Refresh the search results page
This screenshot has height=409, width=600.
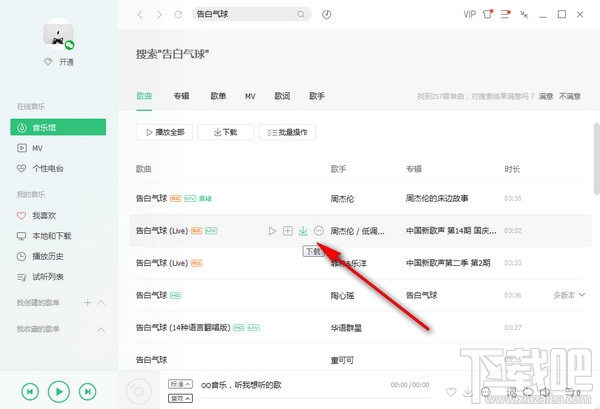[x=178, y=15]
